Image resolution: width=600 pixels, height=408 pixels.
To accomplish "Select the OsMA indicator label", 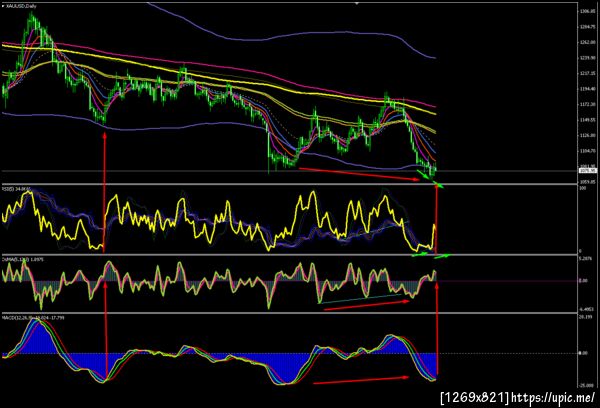I will (x=23, y=259).
